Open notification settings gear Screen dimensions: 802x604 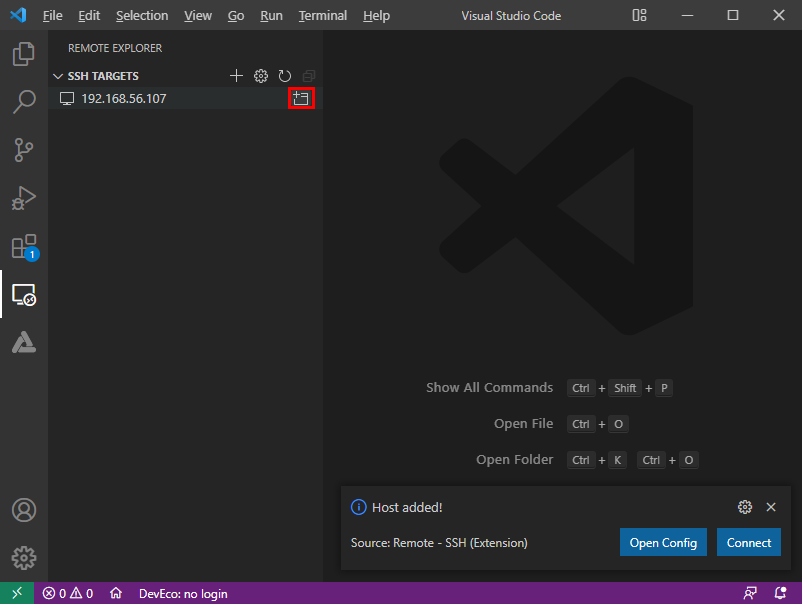point(745,507)
